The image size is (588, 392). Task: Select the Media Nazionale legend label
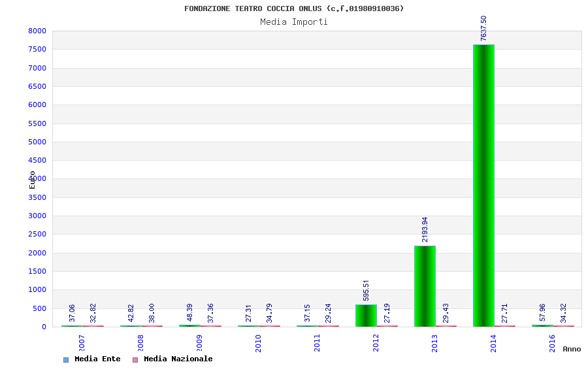[178, 359]
